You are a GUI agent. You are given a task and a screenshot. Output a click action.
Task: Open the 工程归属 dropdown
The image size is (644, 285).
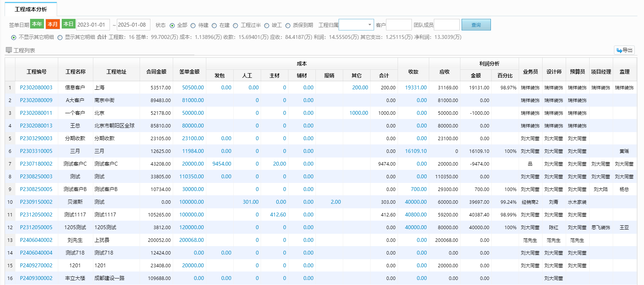click(x=356, y=25)
